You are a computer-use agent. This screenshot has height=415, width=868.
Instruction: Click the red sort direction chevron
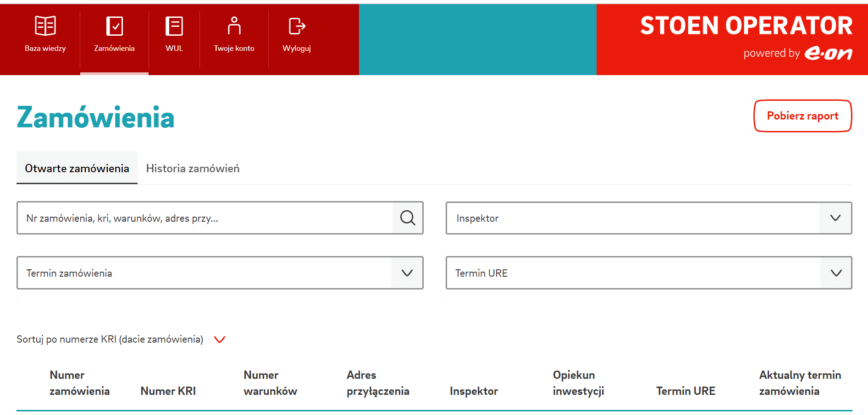pyautogui.click(x=220, y=339)
